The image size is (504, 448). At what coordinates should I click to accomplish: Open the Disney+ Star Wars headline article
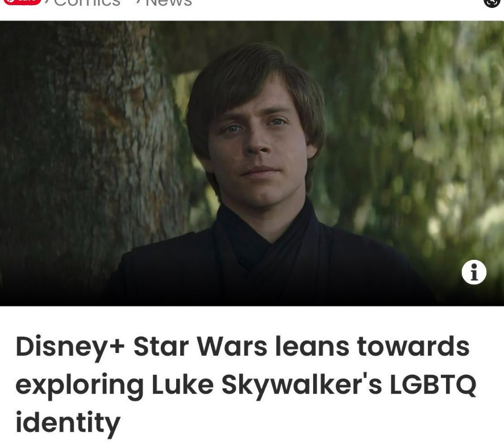246,384
